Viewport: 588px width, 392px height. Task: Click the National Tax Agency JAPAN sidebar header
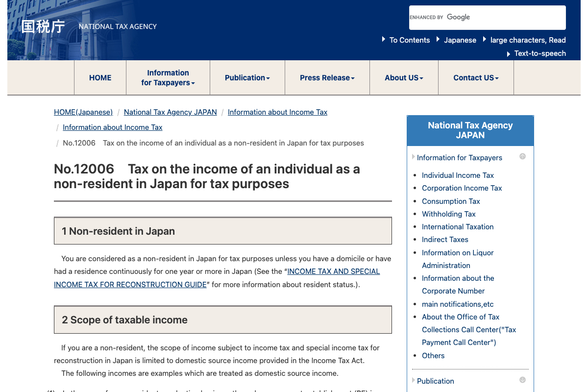tap(470, 130)
